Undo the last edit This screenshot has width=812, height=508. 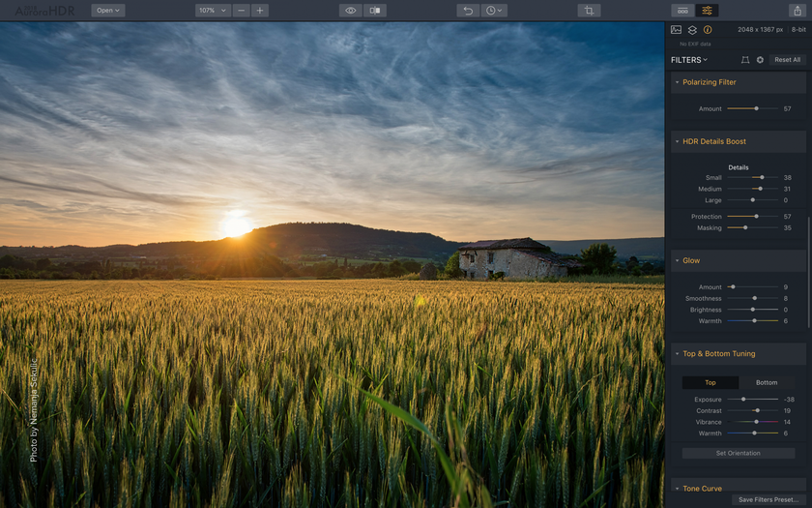(468, 11)
